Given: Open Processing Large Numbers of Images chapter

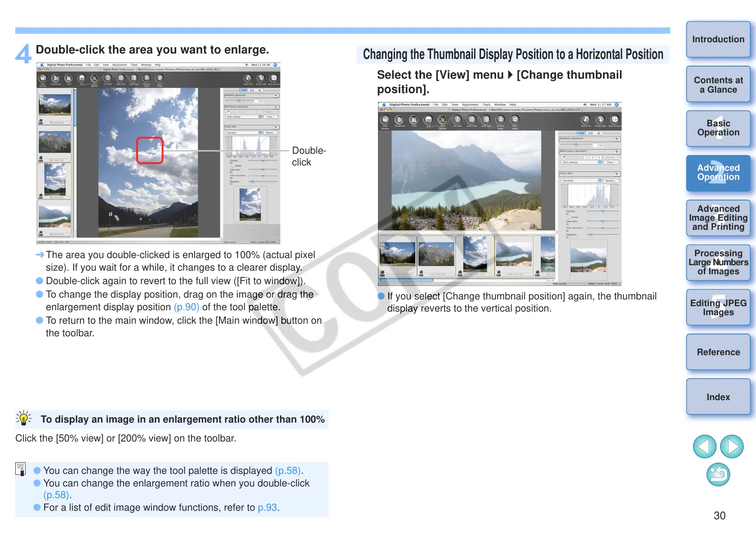Looking at the screenshot, I should (718, 263).
